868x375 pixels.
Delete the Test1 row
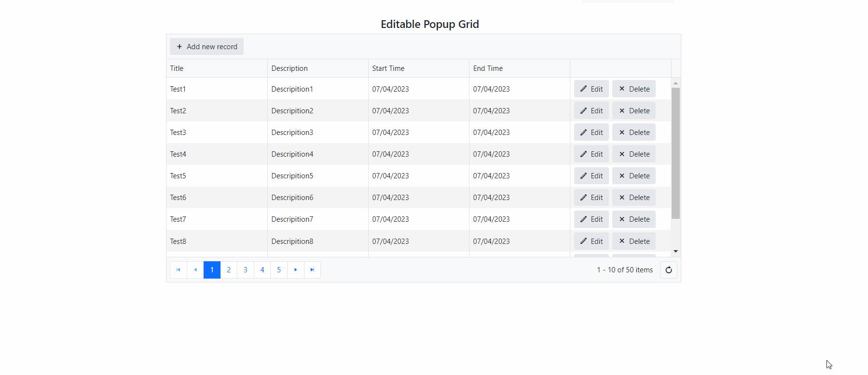(x=634, y=89)
